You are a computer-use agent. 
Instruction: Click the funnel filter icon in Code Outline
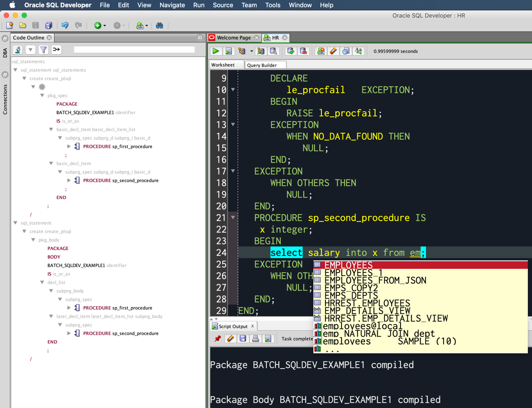pyautogui.click(x=43, y=50)
